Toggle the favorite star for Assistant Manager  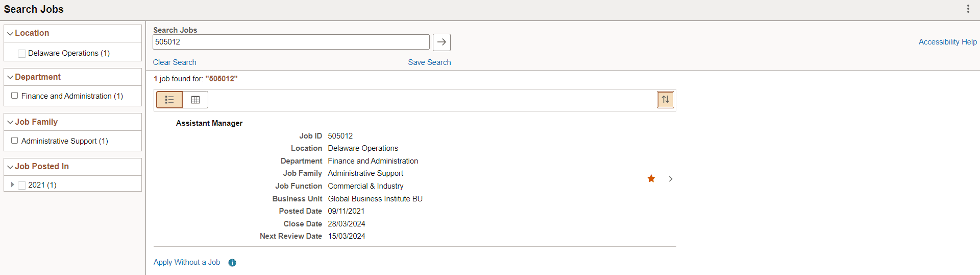pos(651,178)
